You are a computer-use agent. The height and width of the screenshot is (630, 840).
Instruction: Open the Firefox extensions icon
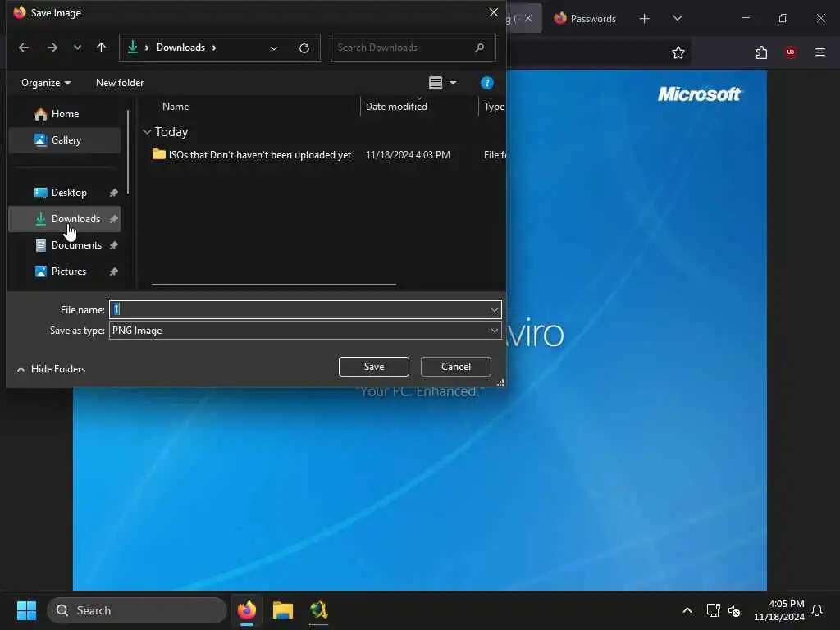761,52
